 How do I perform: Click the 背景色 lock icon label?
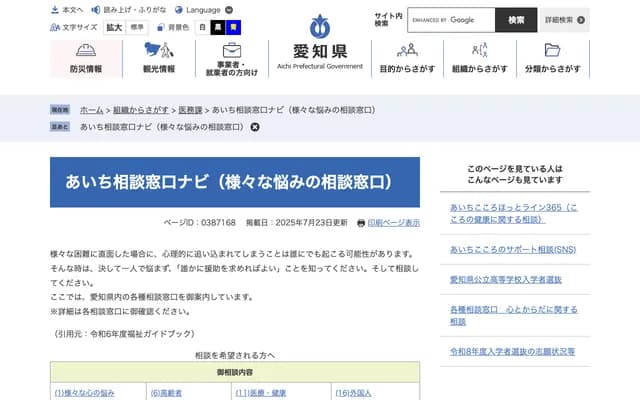click(x=173, y=27)
